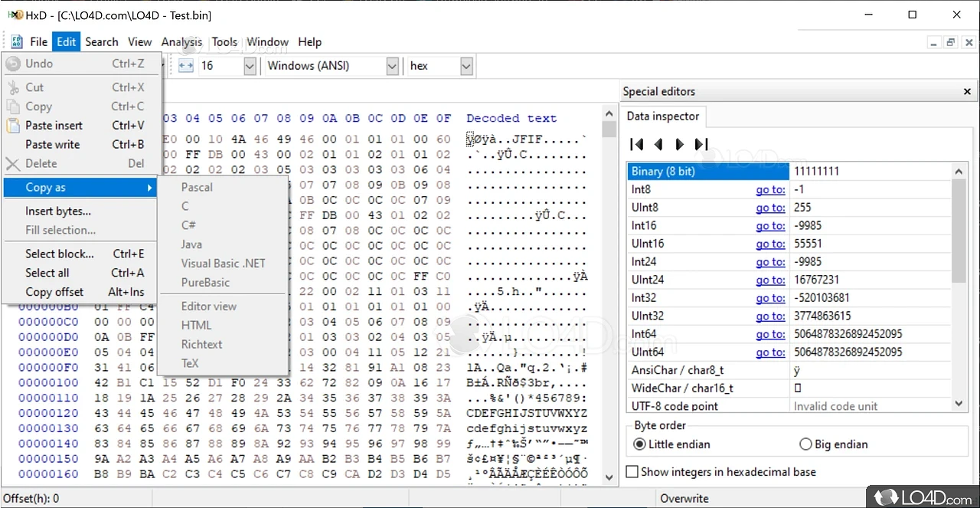This screenshot has height=508, width=980.
Task: Select Big endian byte order
Action: pyautogui.click(x=833, y=444)
